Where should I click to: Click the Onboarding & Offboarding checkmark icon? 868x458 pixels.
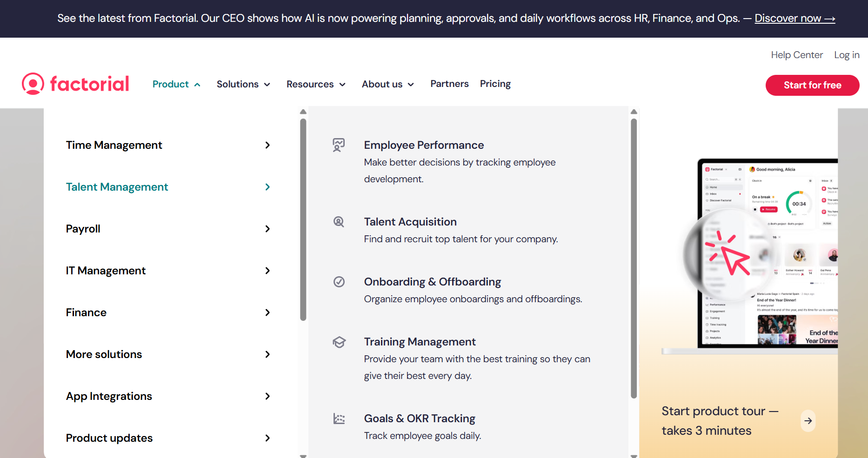(x=339, y=282)
